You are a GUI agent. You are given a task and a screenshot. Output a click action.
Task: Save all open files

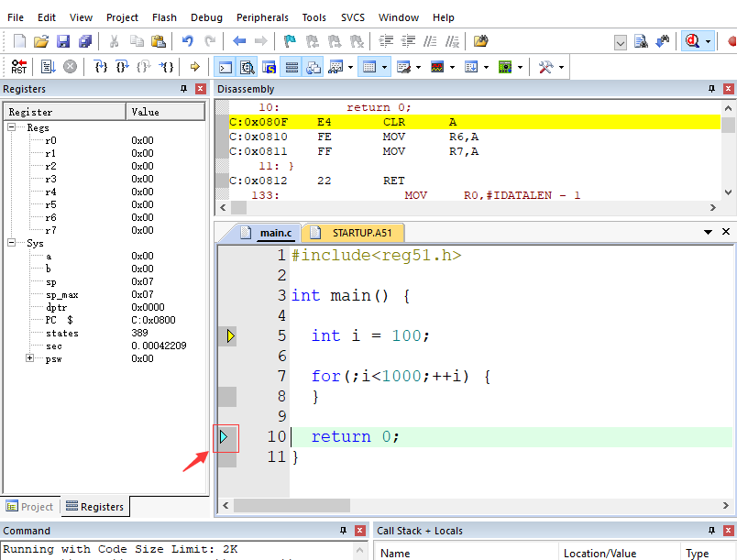pos(85,41)
